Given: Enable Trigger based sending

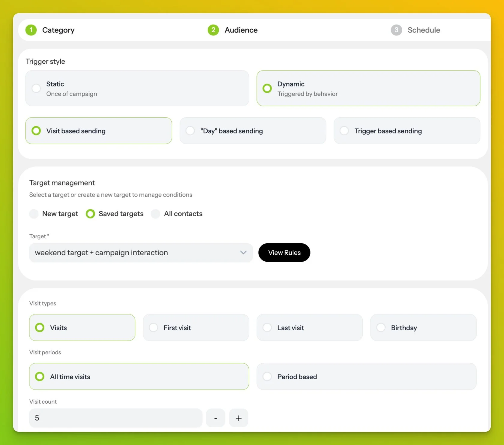Looking at the screenshot, I should [x=407, y=131].
